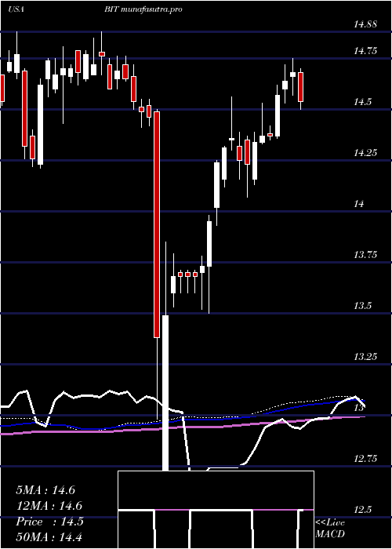The image size is (392, 549).
Task: Click the 13.25 price axis label
Action: pyautogui.click(x=365, y=356)
